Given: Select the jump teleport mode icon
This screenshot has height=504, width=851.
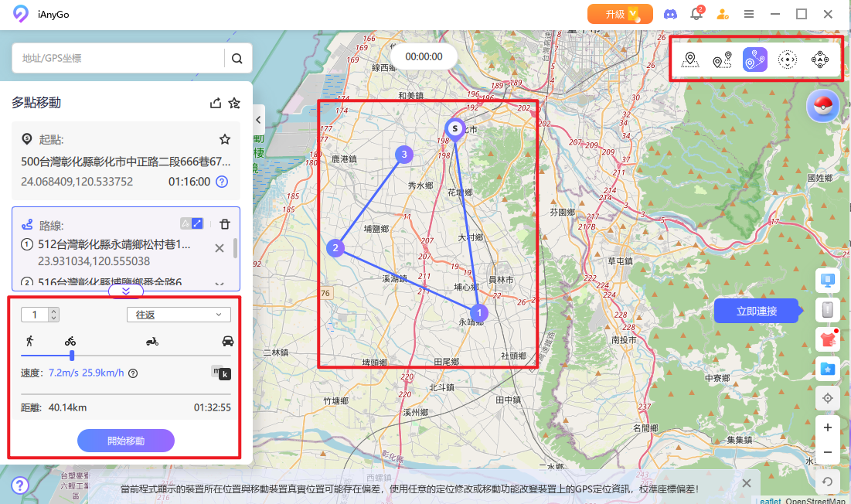Looking at the screenshot, I should coord(820,59).
